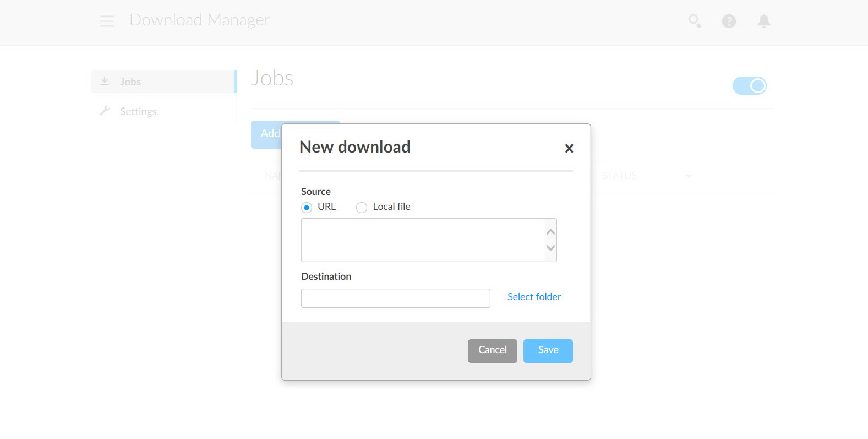Click the URL box up arrow
Image resolution: width=868 pixels, height=439 pixels.
pyautogui.click(x=550, y=232)
